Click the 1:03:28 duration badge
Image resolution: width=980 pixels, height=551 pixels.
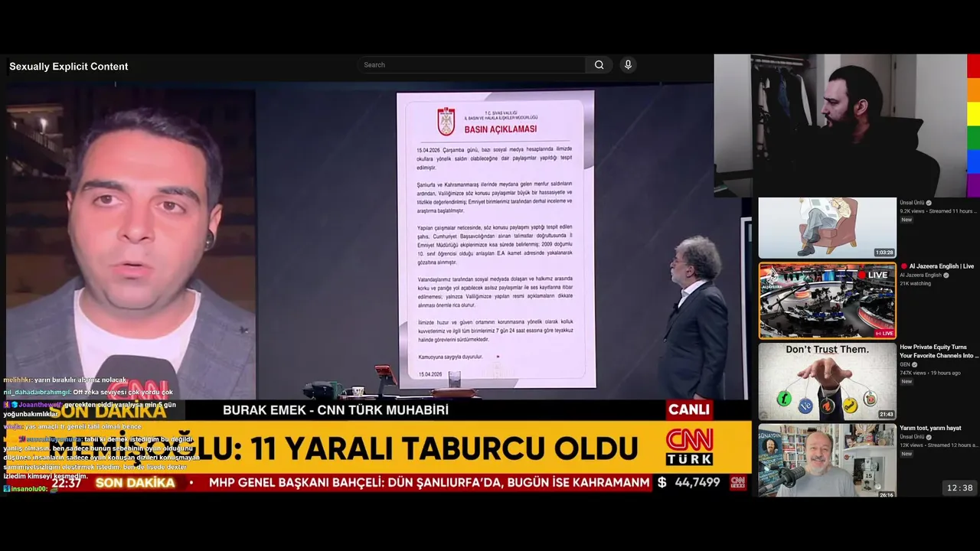coord(884,252)
